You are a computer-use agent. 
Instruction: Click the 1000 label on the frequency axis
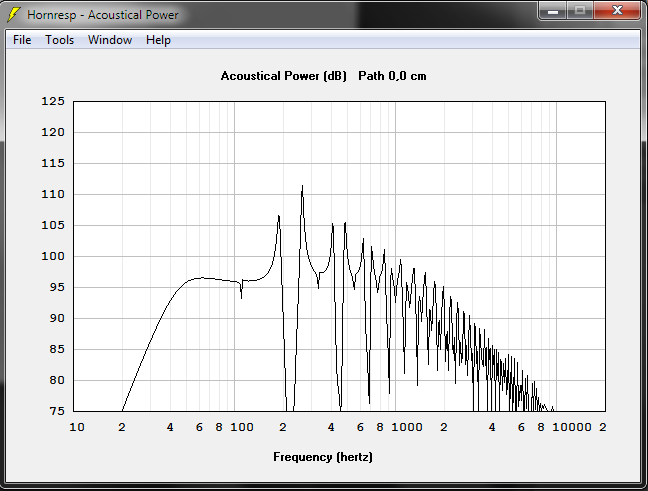pyautogui.click(x=407, y=427)
